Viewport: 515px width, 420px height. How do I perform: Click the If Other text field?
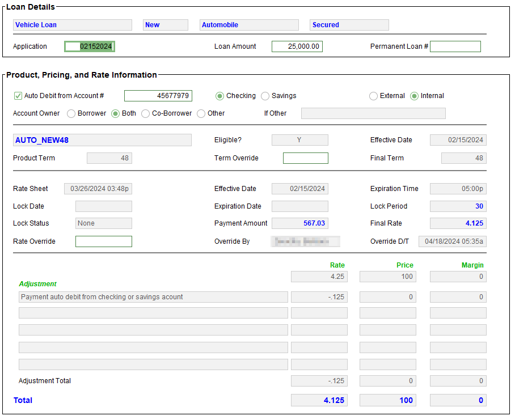point(373,113)
